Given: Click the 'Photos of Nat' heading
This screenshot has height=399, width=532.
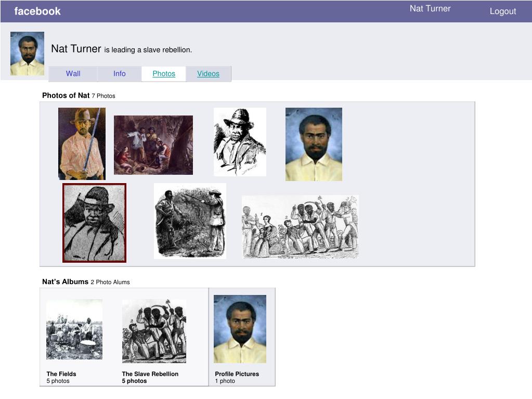Looking at the screenshot, I should pos(66,96).
